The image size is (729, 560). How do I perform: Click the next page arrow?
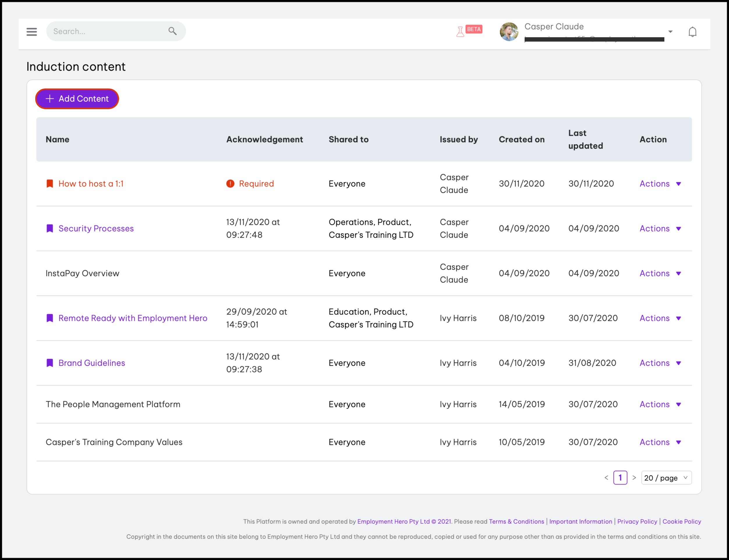coord(634,478)
